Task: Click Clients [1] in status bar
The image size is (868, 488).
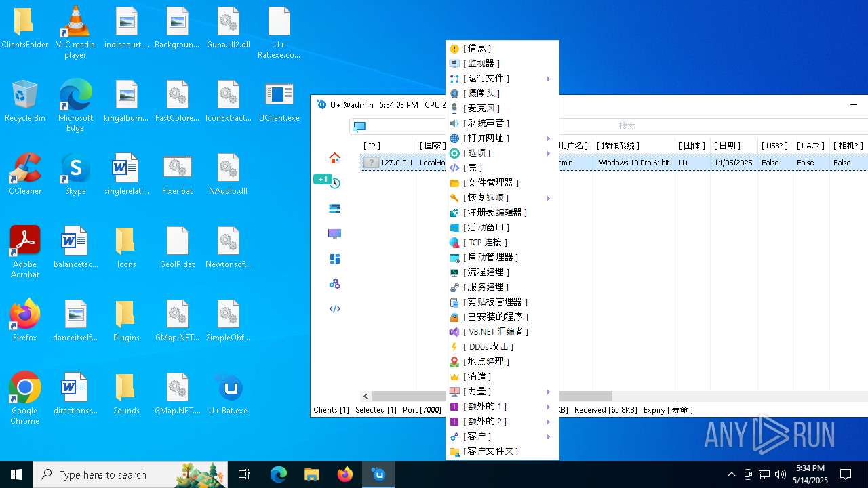Action: coord(331,410)
